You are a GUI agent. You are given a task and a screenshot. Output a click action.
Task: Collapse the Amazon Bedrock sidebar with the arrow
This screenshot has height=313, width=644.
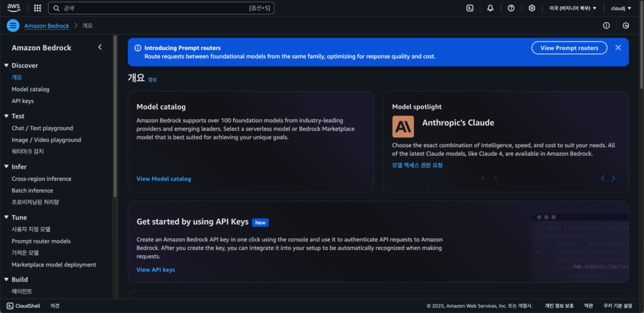[x=100, y=47]
